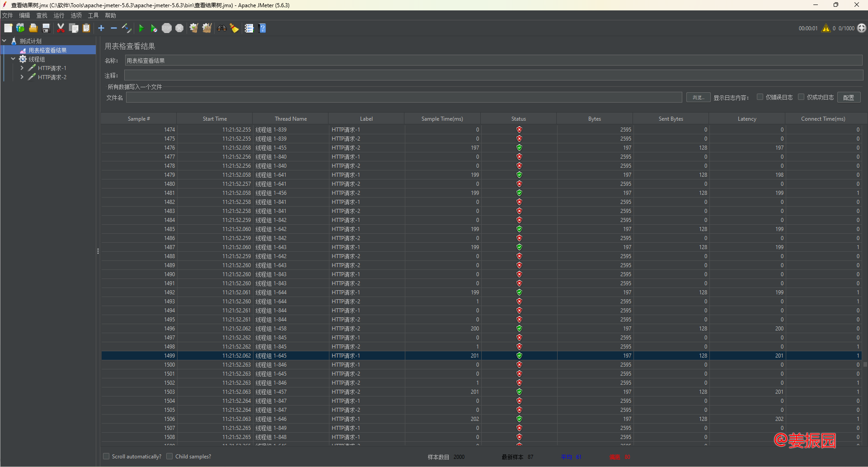Click the Paste clipboard icon
Image resolution: width=868 pixels, height=467 pixels.
pyautogui.click(x=86, y=28)
